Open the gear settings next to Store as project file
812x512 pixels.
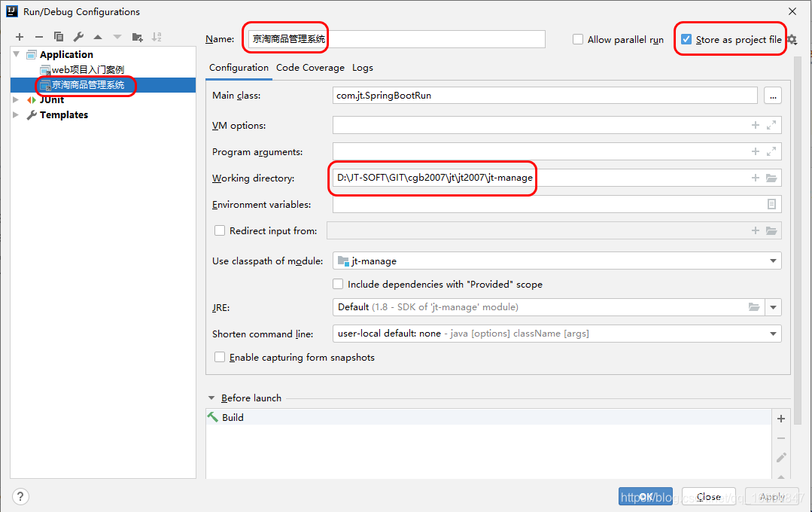tap(792, 39)
